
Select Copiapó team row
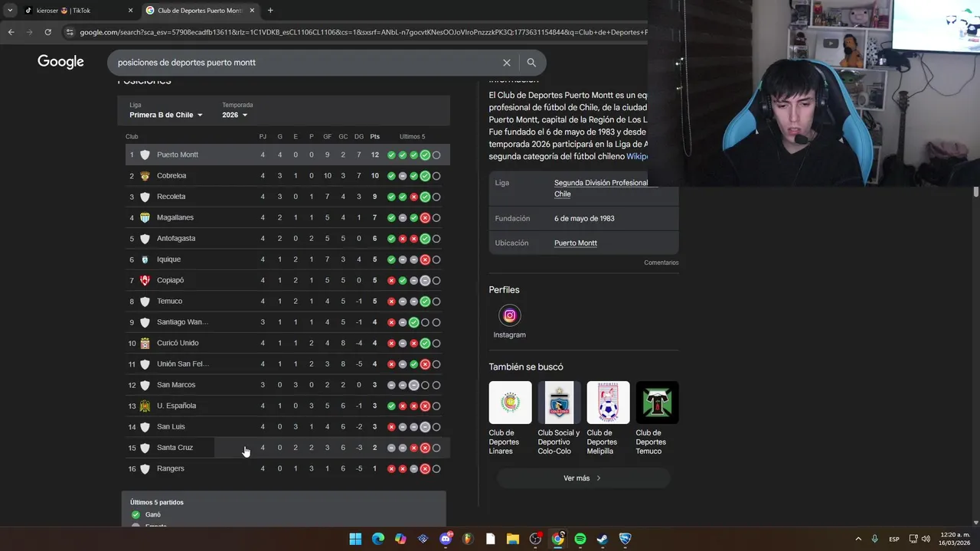click(287, 280)
